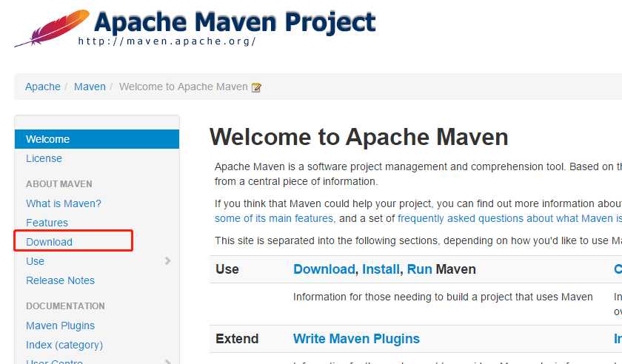Click the 'Extend' row label

(237, 339)
